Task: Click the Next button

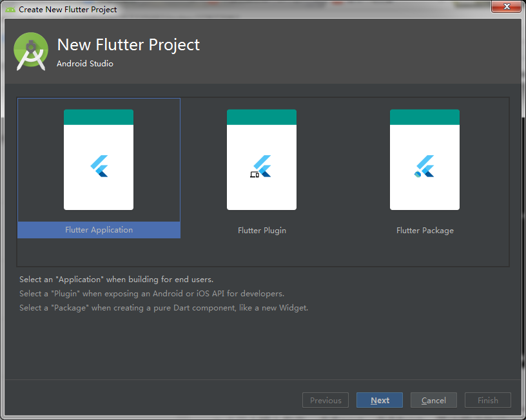Action: pos(380,400)
